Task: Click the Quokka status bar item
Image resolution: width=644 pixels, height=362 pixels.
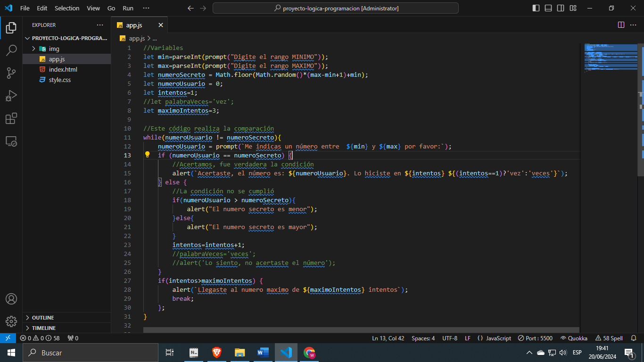Action: coord(574,338)
